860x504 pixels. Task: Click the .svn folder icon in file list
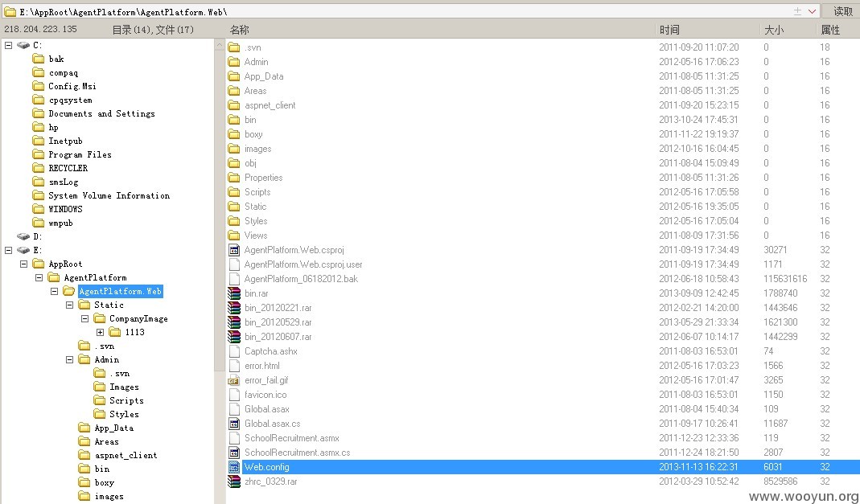point(234,47)
